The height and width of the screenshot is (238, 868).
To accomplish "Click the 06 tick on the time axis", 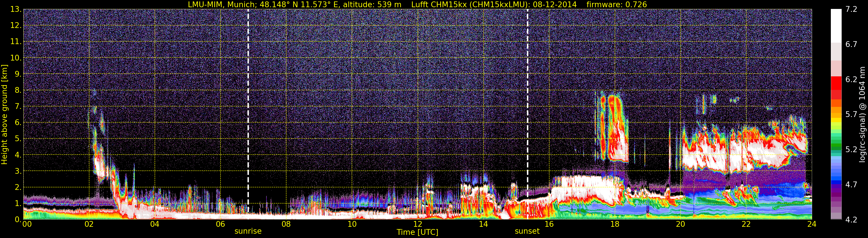I will [x=220, y=224].
